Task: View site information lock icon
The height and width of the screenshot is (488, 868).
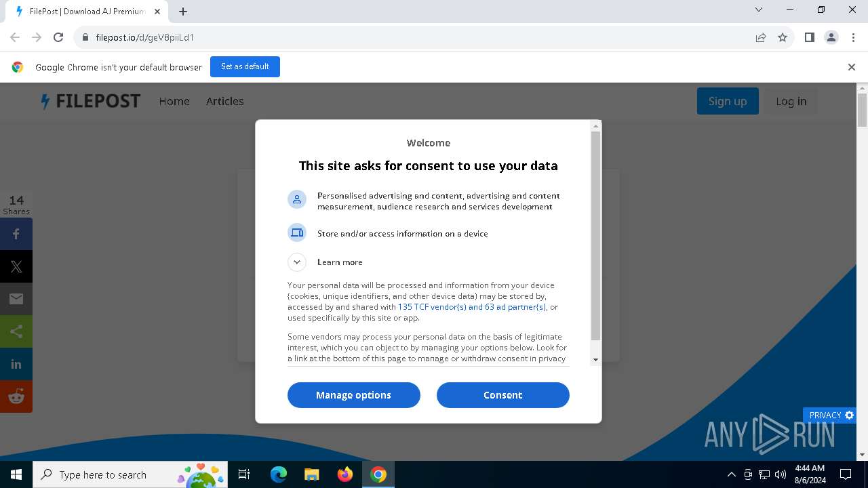Action: pyautogui.click(x=85, y=37)
